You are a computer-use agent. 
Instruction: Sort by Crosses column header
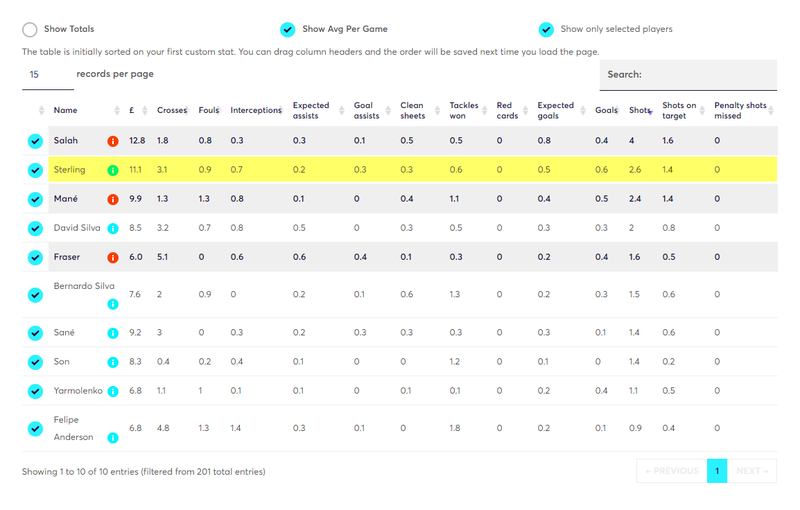point(172,110)
